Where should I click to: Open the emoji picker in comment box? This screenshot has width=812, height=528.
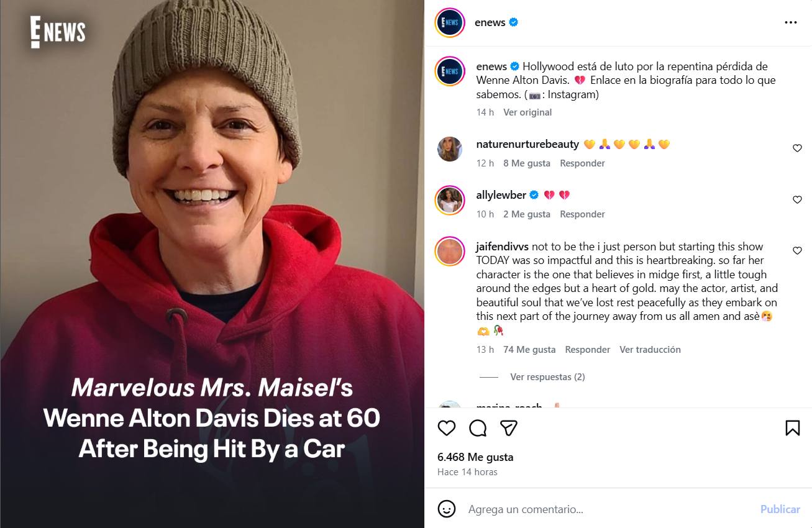pos(446,509)
